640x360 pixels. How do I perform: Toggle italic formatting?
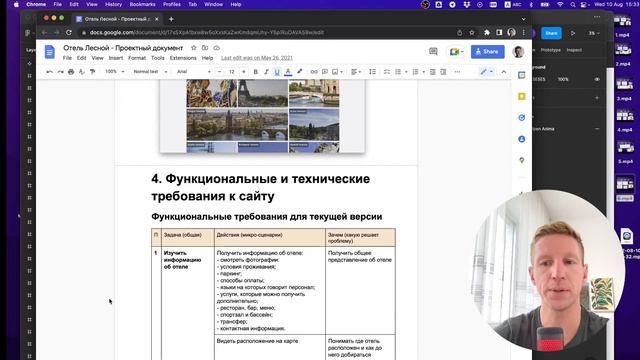coord(266,72)
